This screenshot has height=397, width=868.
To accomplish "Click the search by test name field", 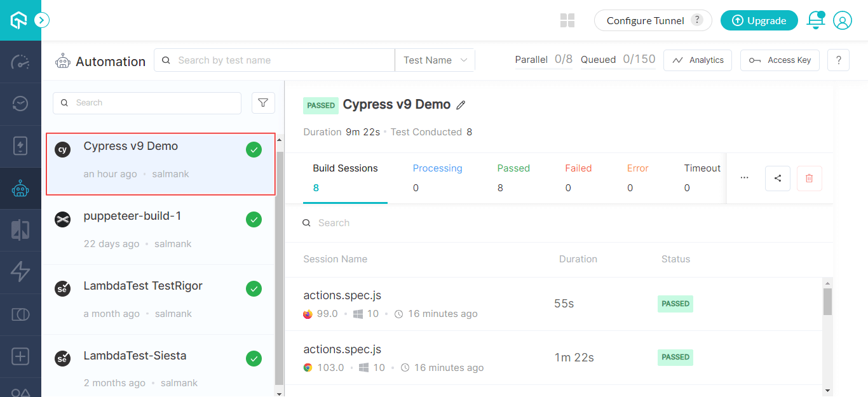I will pyautogui.click(x=275, y=60).
